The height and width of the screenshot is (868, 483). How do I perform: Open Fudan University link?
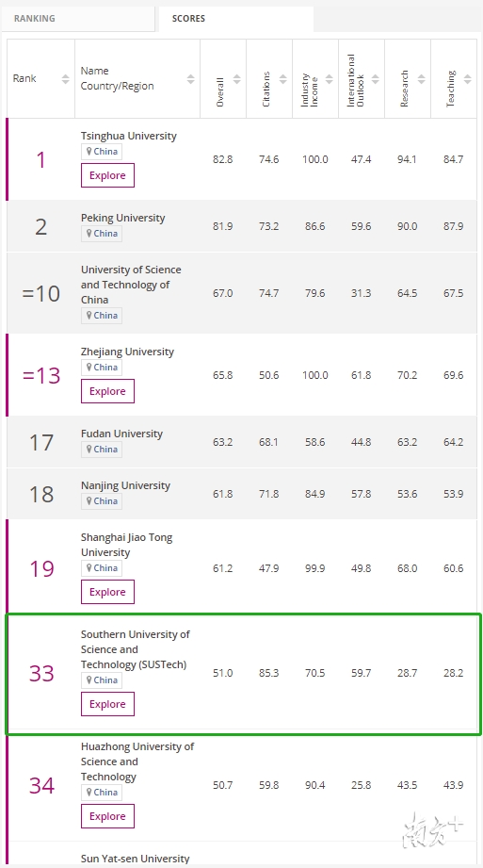(121, 434)
